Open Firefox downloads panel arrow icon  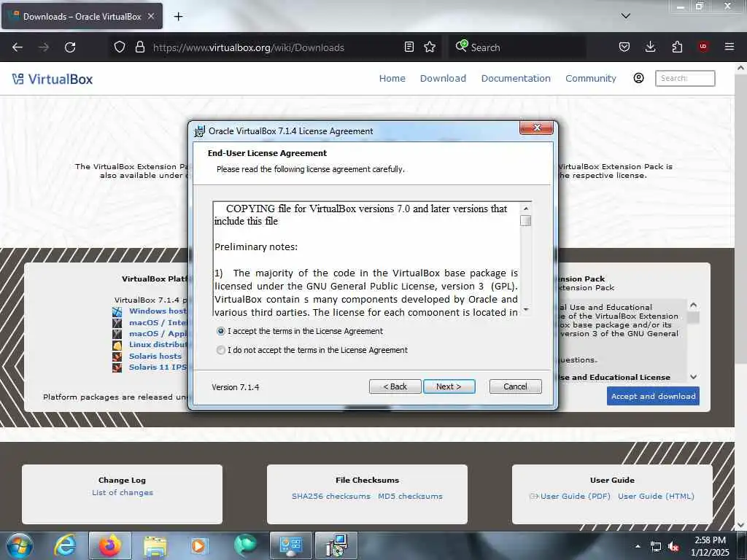[650, 47]
